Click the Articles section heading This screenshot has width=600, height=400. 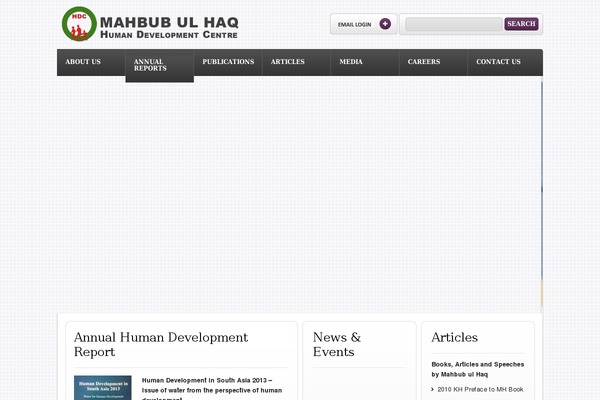point(455,337)
